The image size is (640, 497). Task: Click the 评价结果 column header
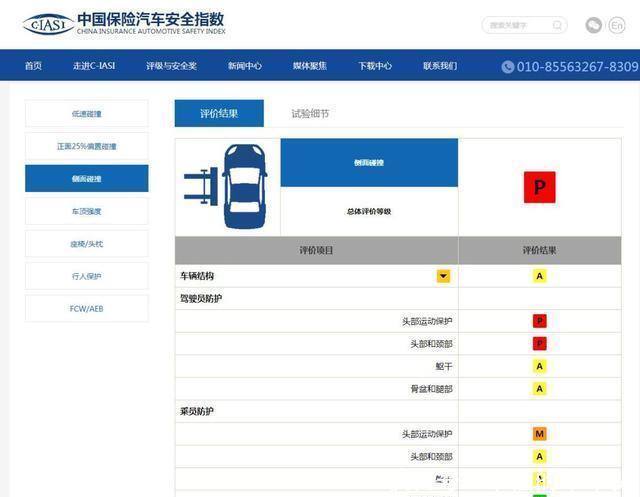540,250
